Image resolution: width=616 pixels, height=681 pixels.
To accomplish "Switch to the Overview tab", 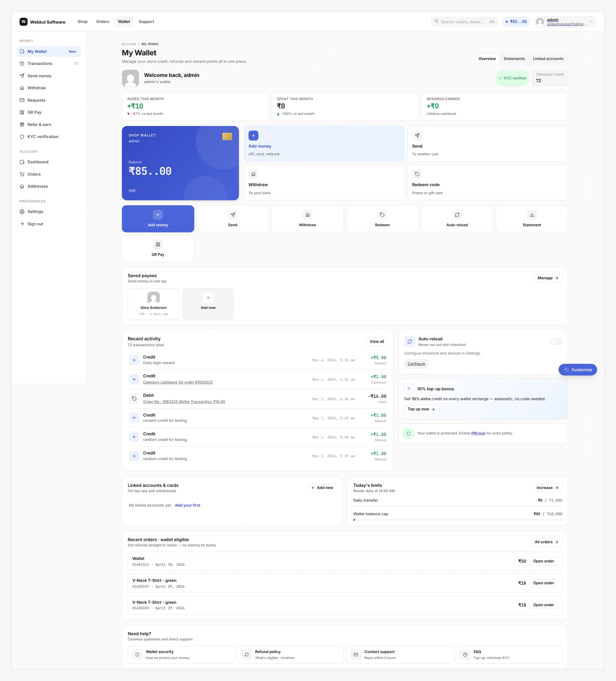I will click(487, 59).
